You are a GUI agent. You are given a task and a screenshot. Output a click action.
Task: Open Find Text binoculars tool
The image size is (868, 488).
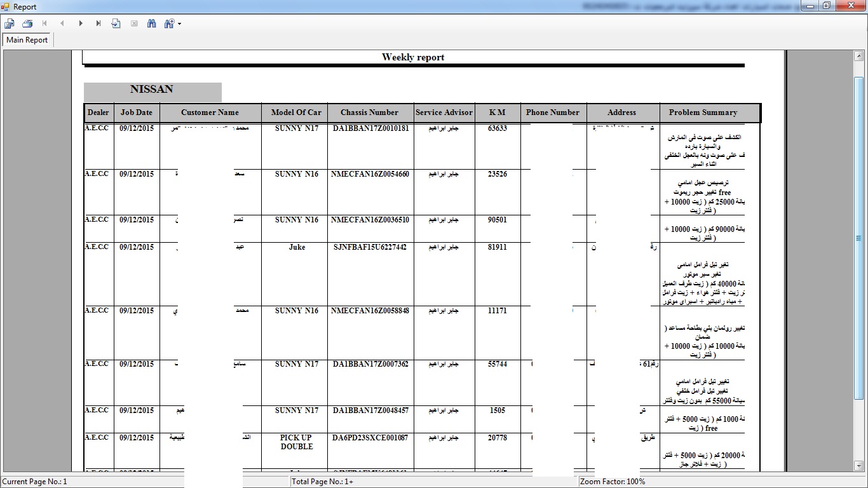[x=151, y=24]
